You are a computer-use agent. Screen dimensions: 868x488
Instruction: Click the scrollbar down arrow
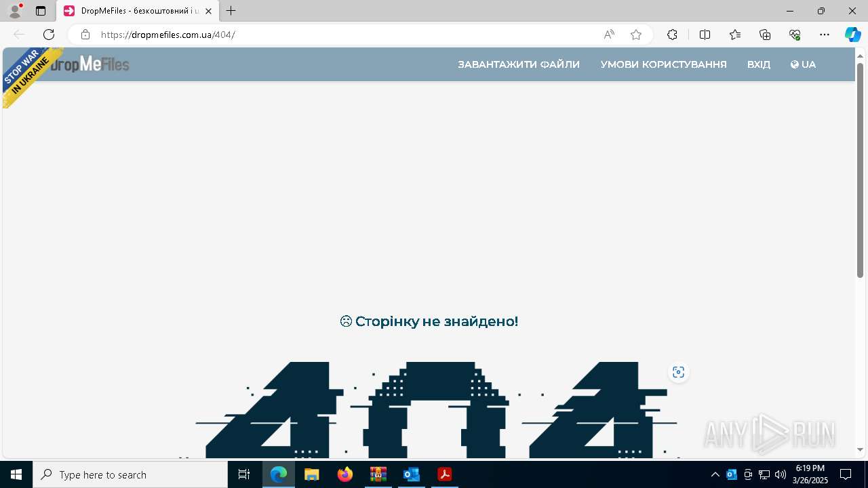tap(860, 449)
